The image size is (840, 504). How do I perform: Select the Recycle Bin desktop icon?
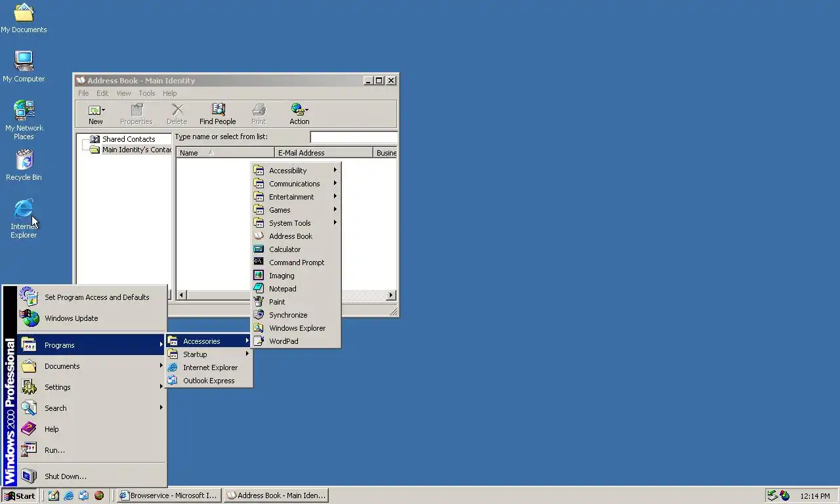point(24,165)
